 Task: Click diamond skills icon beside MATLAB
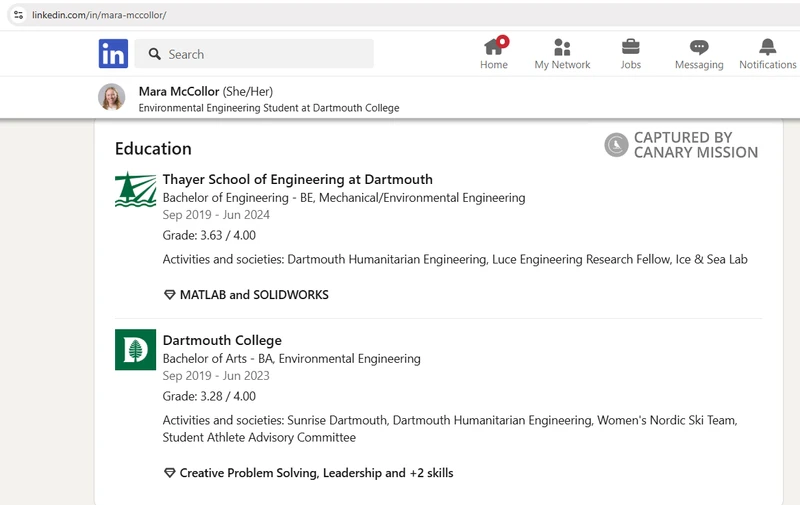tap(169, 295)
